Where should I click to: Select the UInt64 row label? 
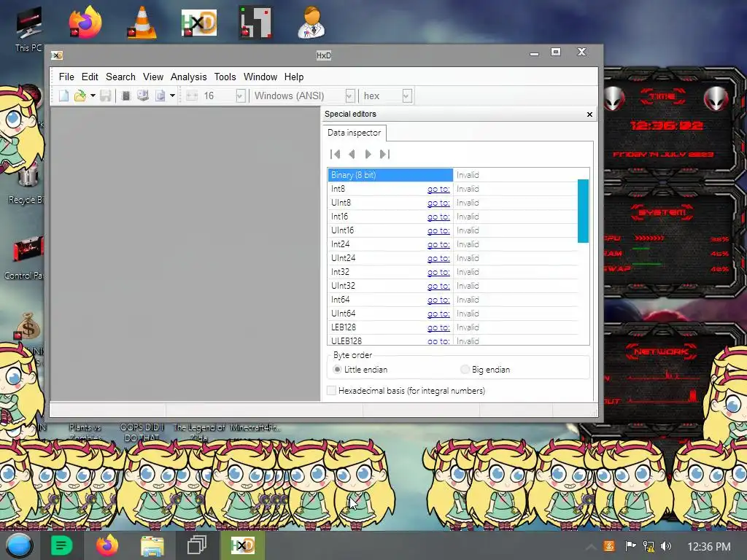[x=343, y=314]
